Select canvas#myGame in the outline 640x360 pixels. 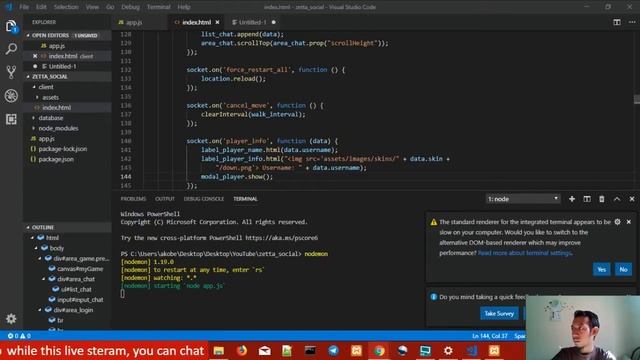80,269
